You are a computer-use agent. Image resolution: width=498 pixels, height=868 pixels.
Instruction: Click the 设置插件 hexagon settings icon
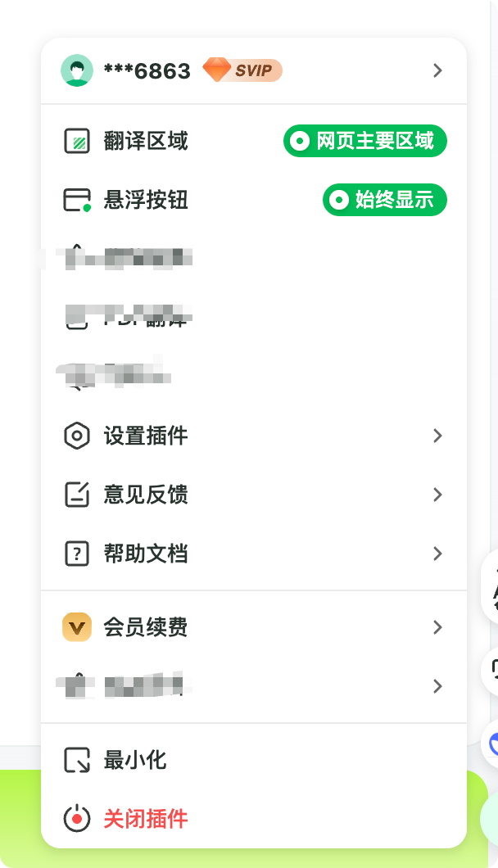tap(77, 436)
